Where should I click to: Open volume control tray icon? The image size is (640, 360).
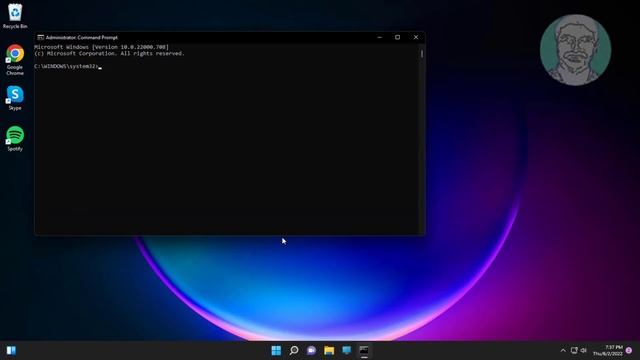(x=584, y=350)
